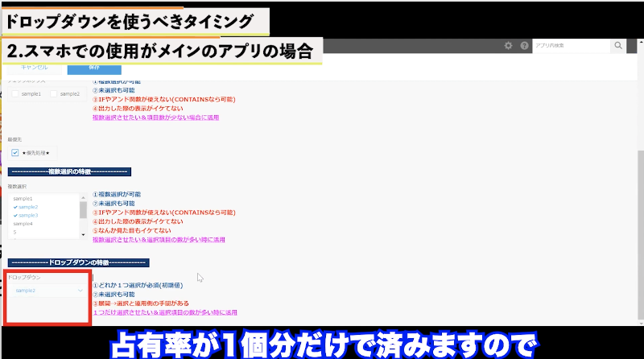Viewport: 644px width, 359px height.
Task: Click the chevron arrow of the dropdown
Action: tap(80, 290)
